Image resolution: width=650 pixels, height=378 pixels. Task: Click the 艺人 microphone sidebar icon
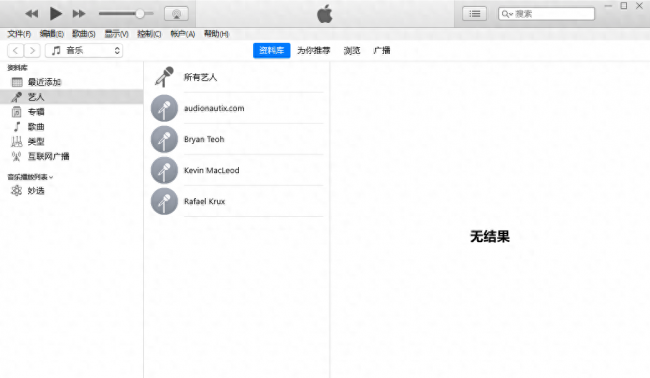[17, 97]
